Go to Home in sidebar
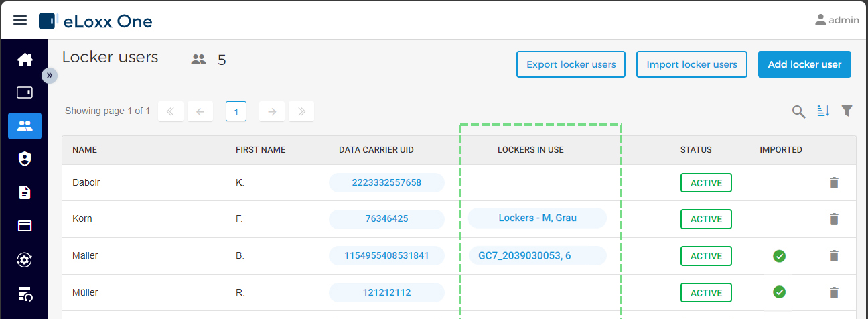The width and height of the screenshot is (868, 319). click(25, 60)
